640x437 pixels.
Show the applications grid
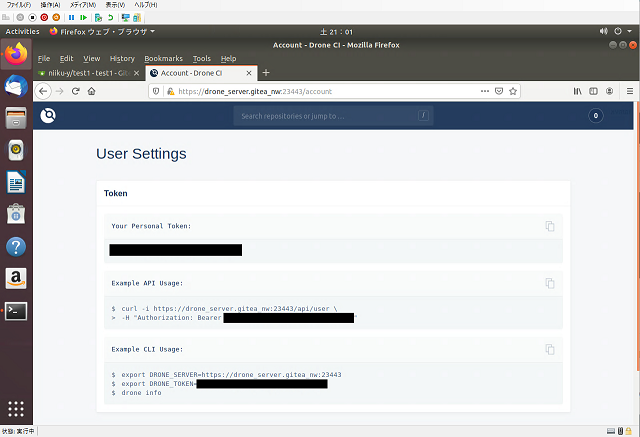(x=16, y=408)
